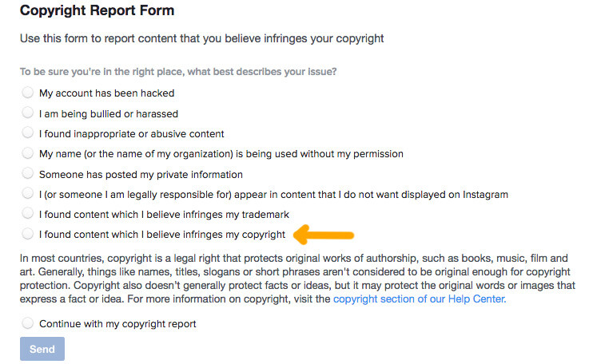Pick the name used without permission radio button
The image size is (589, 364).
[x=27, y=152]
